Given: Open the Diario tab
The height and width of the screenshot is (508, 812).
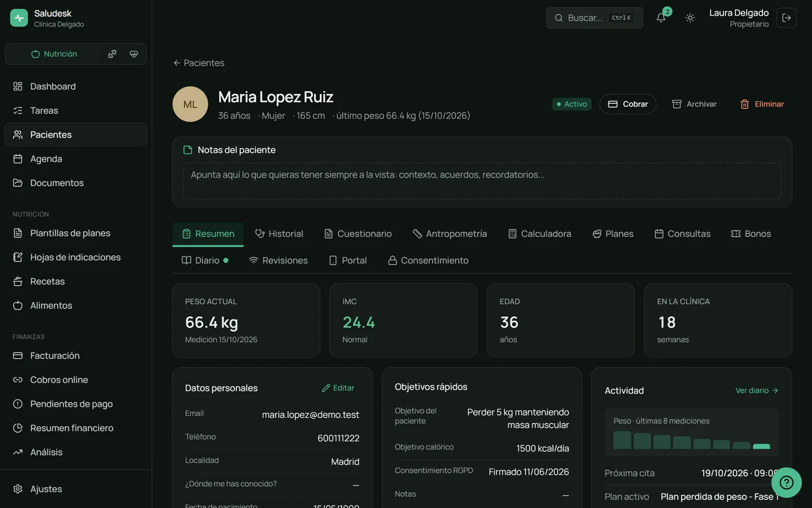Looking at the screenshot, I should (x=205, y=261).
